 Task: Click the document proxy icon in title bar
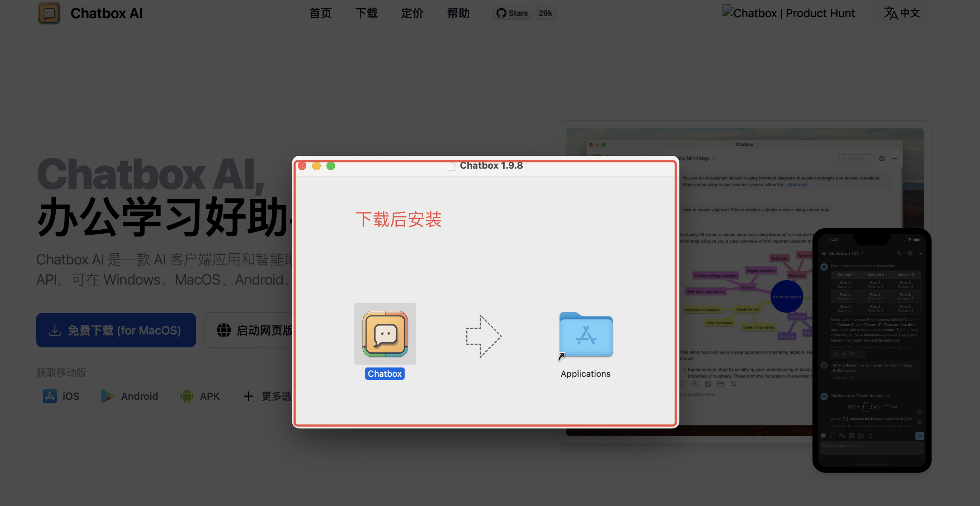[451, 166]
